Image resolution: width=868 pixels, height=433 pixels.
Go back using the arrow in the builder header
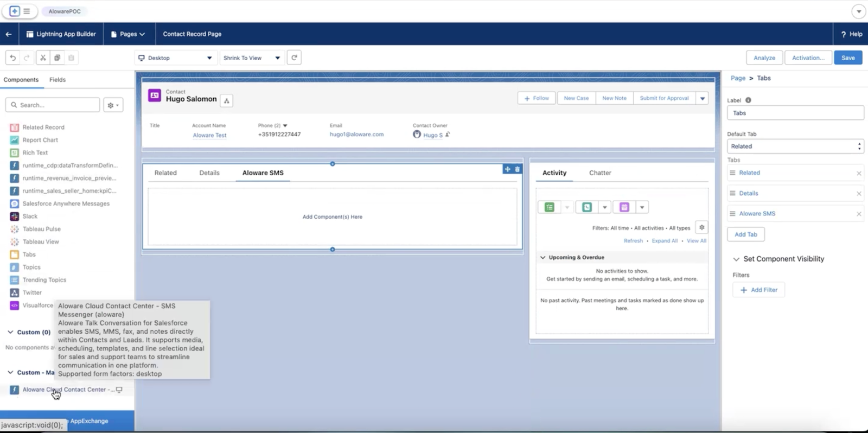tap(9, 34)
